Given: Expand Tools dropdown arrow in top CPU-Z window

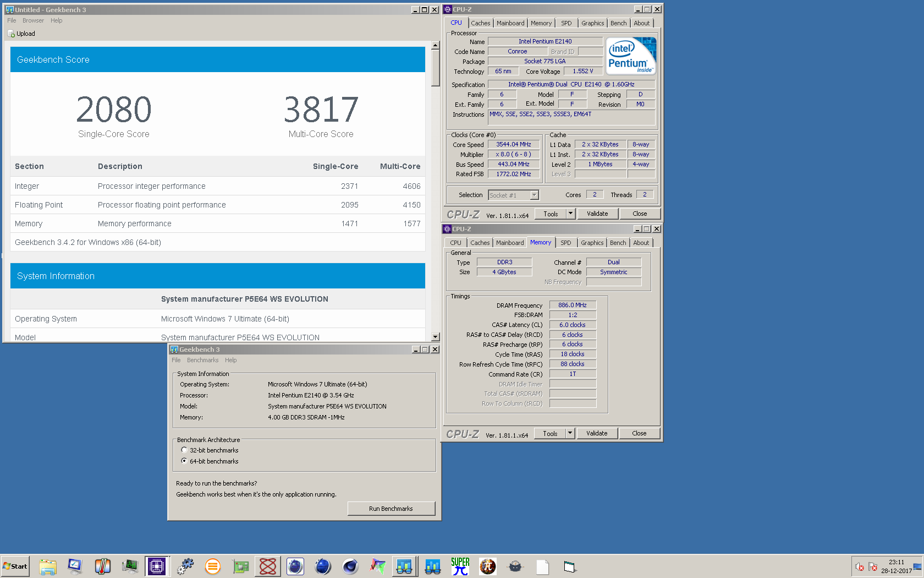Looking at the screenshot, I should point(570,214).
